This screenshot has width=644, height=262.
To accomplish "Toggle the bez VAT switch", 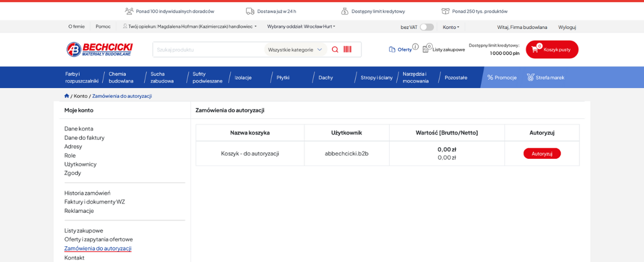I will tap(426, 27).
